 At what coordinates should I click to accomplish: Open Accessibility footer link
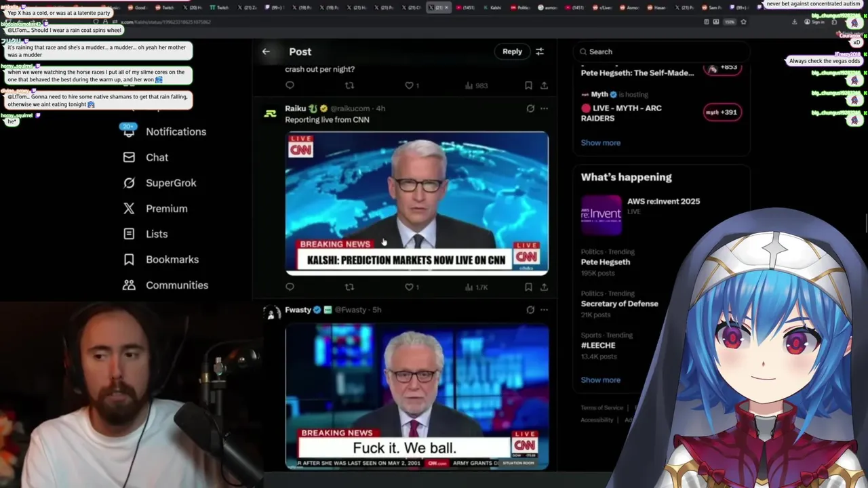(x=597, y=420)
